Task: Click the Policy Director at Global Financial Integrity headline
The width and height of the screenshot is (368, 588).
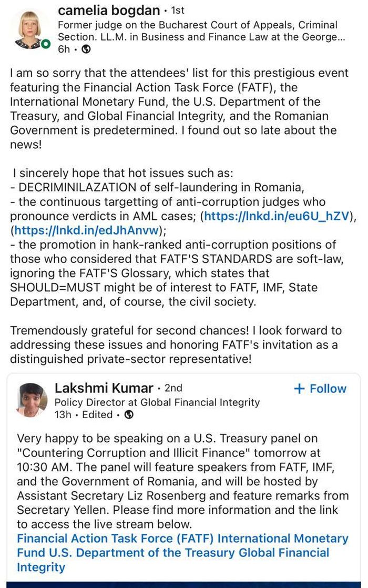Action: click(157, 402)
